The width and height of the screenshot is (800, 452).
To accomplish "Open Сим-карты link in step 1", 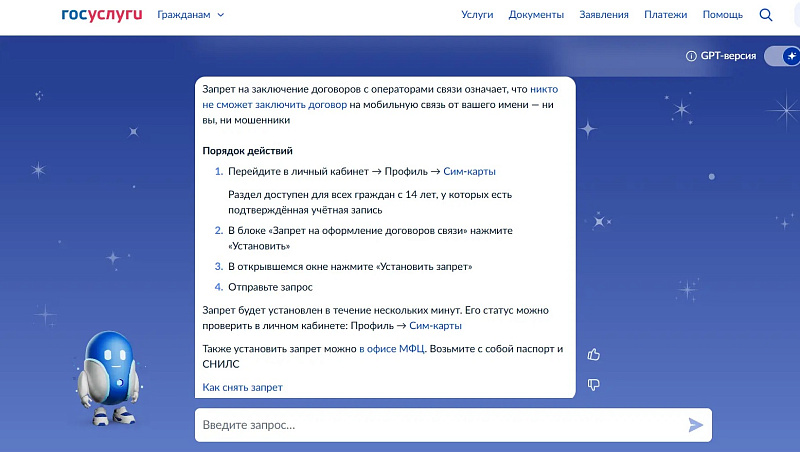I will click(469, 171).
